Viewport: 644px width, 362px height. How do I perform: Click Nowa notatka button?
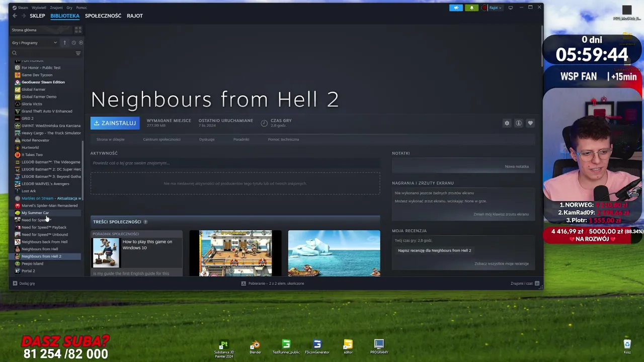click(x=517, y=166)
